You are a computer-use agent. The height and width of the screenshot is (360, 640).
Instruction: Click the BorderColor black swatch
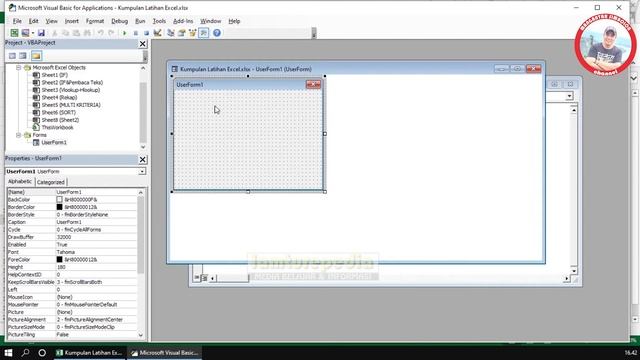[x=60, y=207]
